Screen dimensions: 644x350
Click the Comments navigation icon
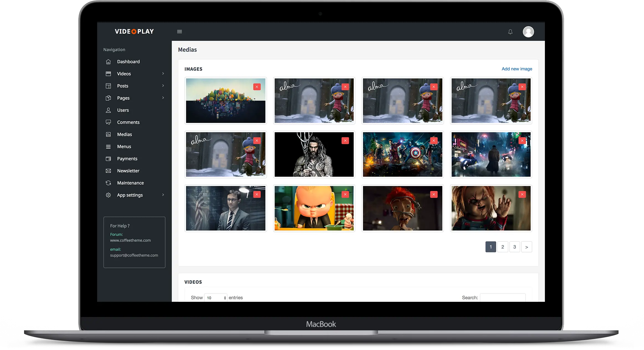108,122
